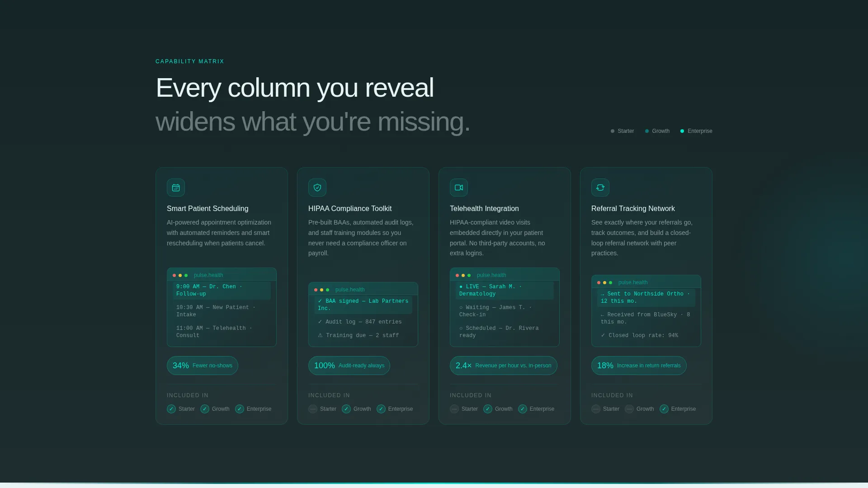The height and width of the screenshot is (488, 868).
Task: Click the video camera icon on Telehealth Integration card
Action: pyautogui.click(x=459, y=188)
